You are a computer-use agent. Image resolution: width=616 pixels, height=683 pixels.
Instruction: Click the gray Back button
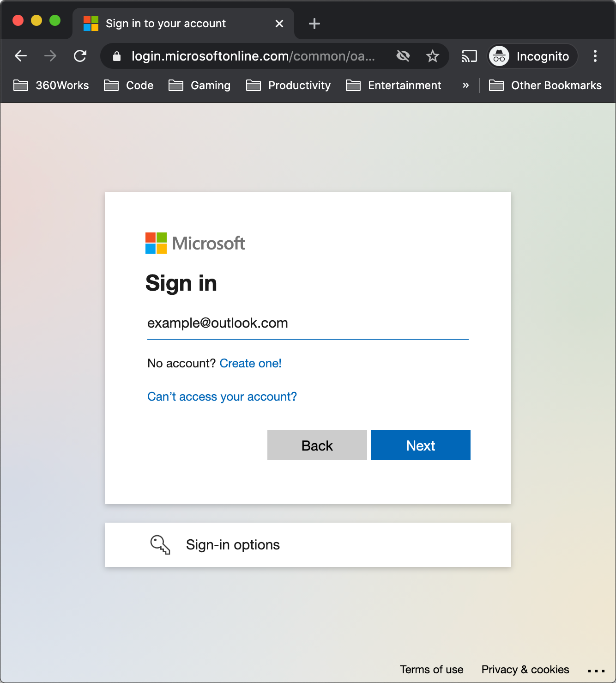tap(317, 445)
